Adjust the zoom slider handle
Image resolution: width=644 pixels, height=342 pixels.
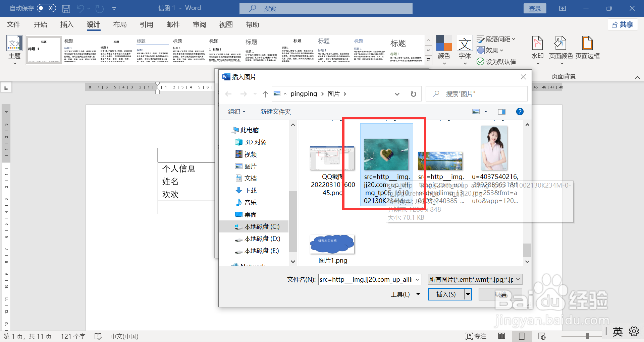[588, 336]
